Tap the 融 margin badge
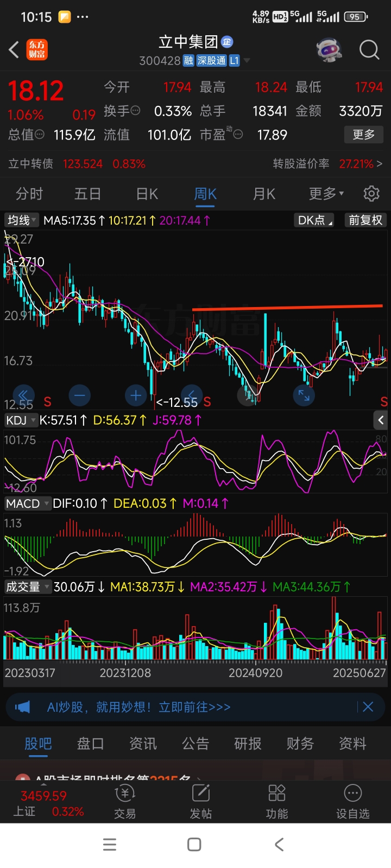Viewport: 391px width, 868px height. pos(188,61)
